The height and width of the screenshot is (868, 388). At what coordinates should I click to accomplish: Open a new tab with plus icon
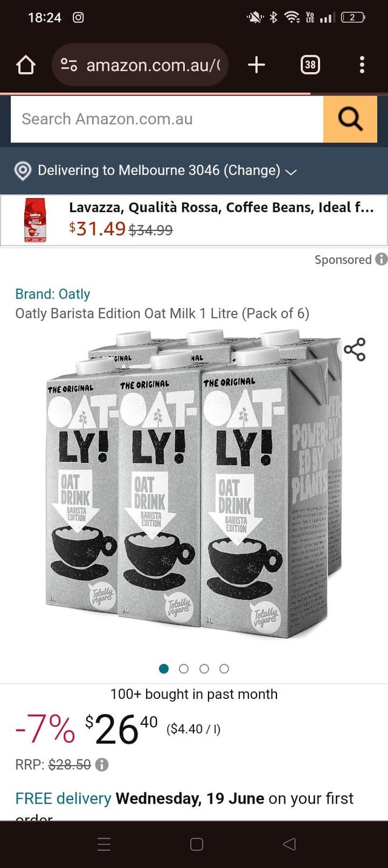click(x=256, y=65)
